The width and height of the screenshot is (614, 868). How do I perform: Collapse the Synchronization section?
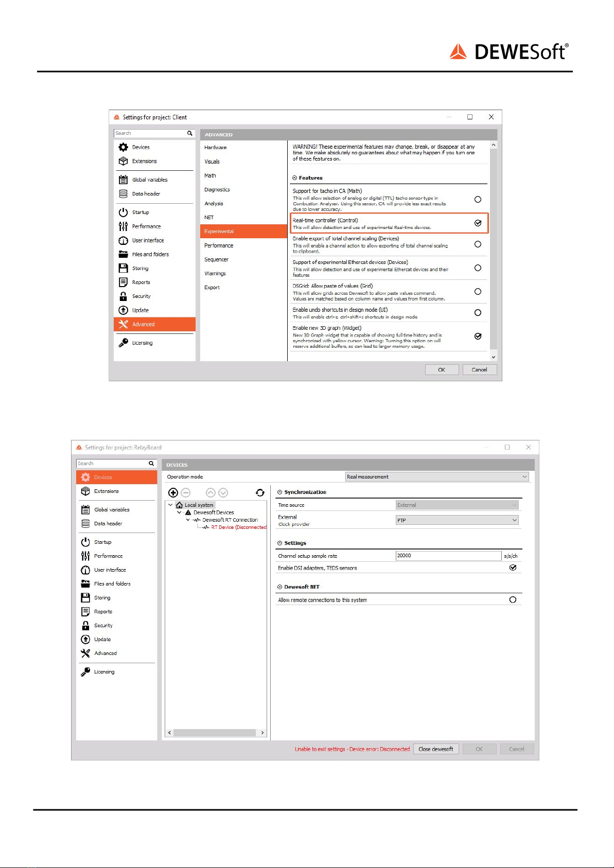(x=279, y=492)
